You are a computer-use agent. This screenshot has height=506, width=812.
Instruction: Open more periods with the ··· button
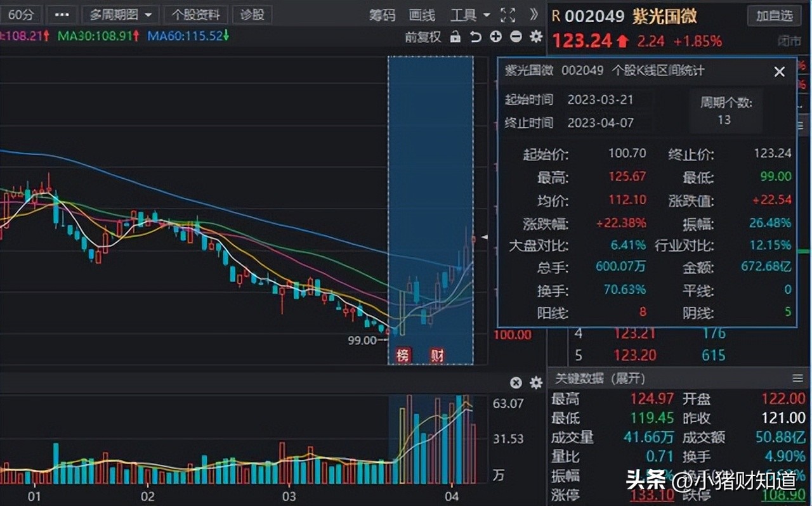coord(62,15)
